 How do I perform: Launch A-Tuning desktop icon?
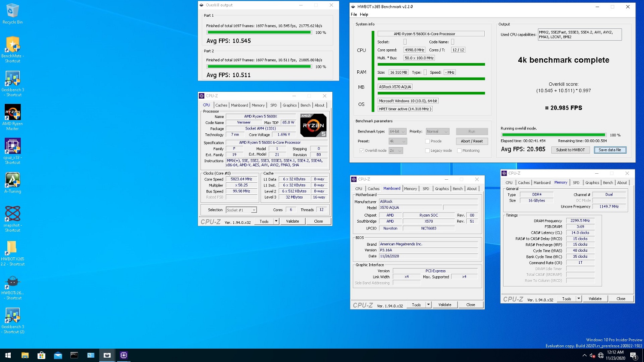(x=12, y=183)
